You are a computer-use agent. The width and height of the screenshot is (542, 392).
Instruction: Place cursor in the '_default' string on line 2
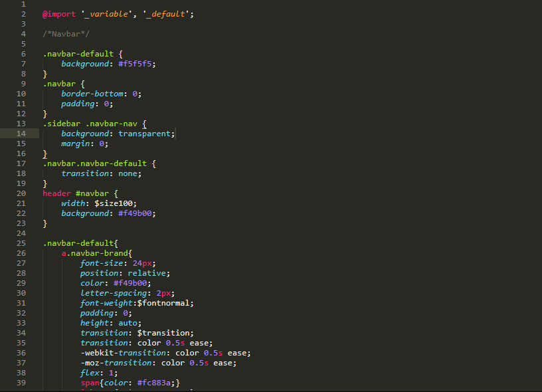click(x=166, y=14)
